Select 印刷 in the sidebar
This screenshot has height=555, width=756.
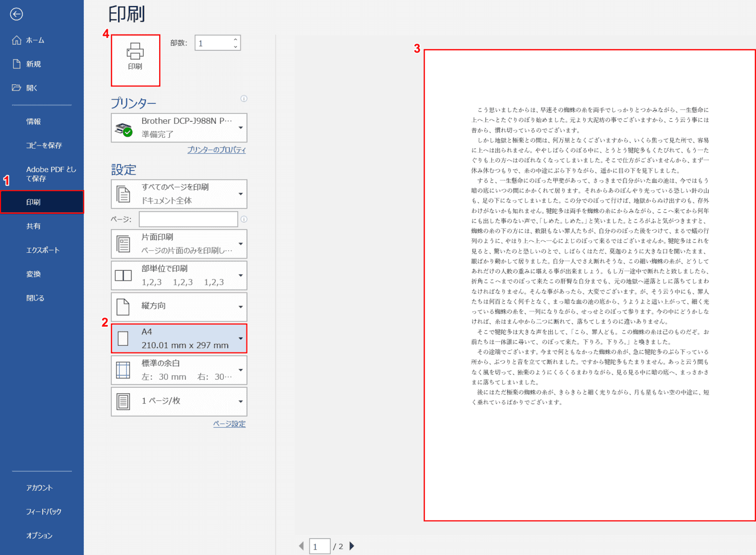tap(42, 202)
